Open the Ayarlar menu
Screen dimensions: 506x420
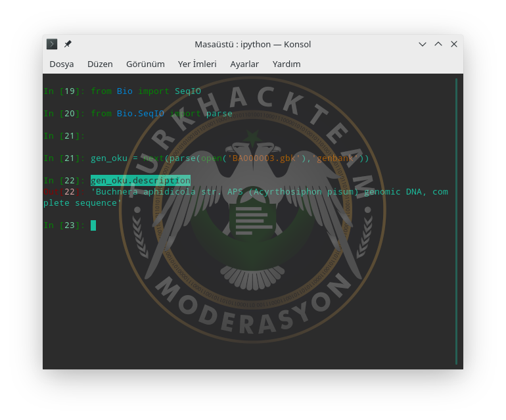pyautogui.click(x=244, y=64)
